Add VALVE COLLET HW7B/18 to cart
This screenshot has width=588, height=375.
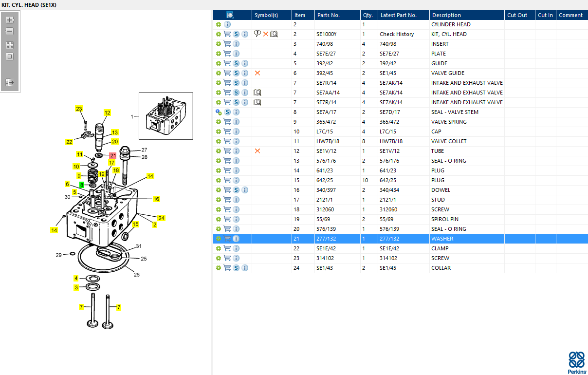pyautogui.click(x=227, y=141)
